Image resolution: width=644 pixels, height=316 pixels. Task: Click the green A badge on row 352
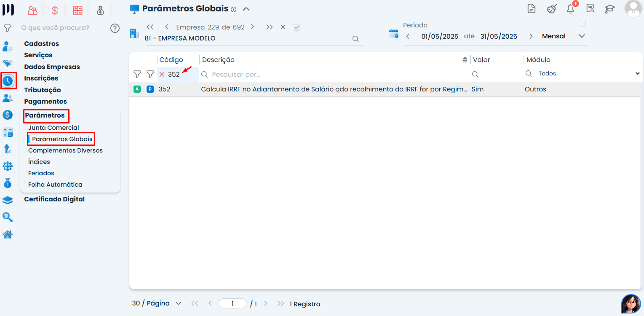[x=137, y=89]
